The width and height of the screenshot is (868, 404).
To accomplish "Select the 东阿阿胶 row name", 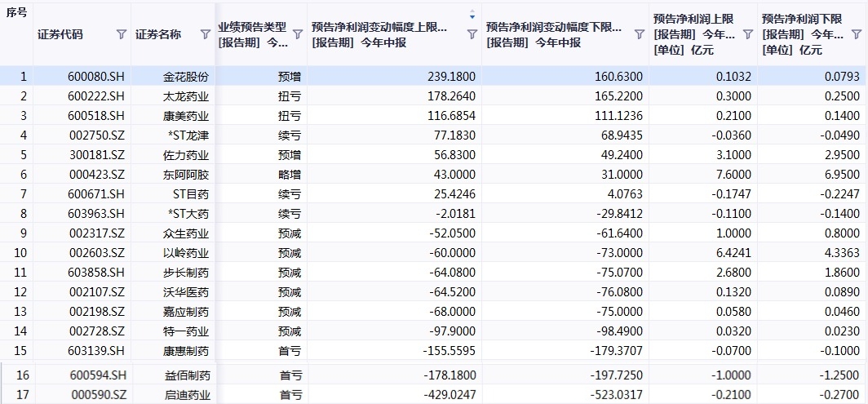I will click(186, 175).
